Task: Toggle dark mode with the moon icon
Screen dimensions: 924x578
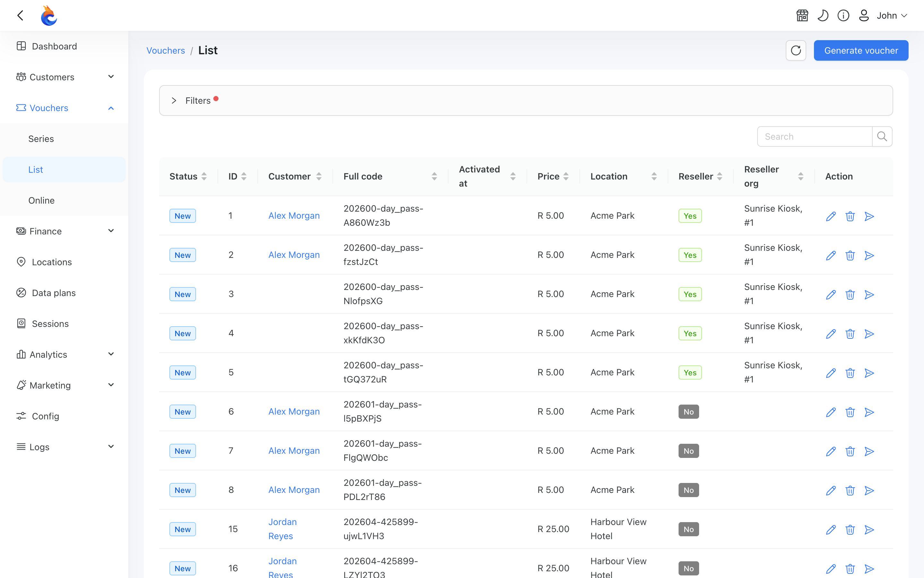Action: coord(823,16)
